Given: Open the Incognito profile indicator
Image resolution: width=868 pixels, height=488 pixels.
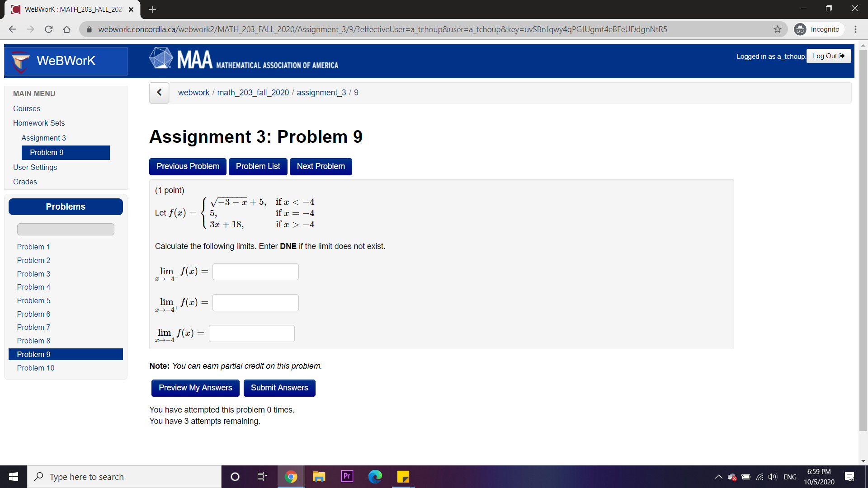Looking at the screenshot, I should click(818, 29).
